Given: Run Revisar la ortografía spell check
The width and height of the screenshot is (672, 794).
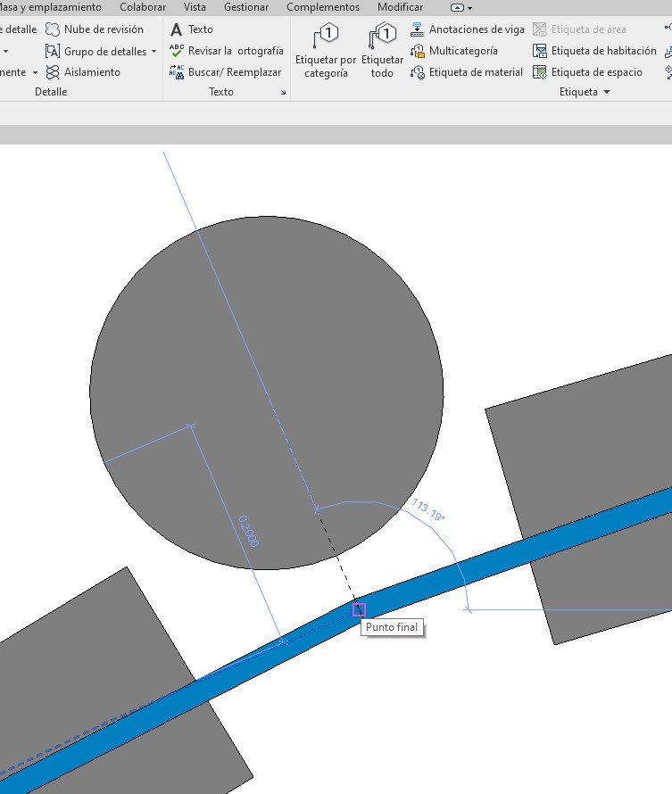Looking at the screenshot, I should pos(226,51).
